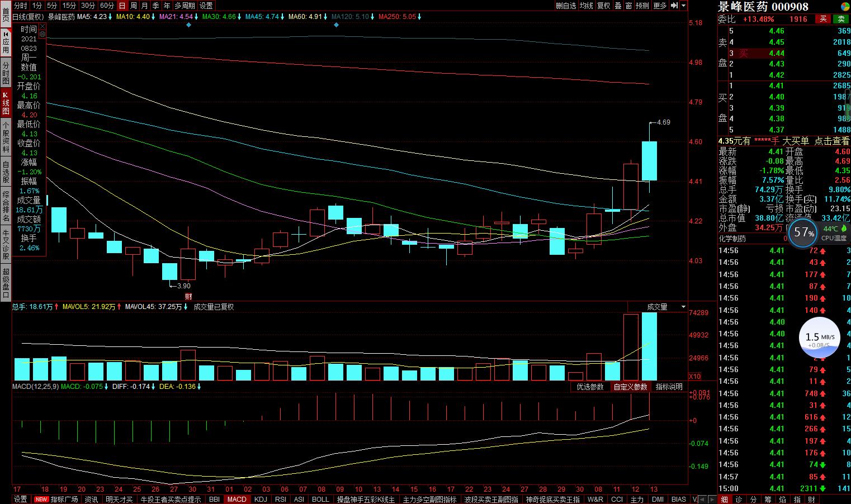Open 设置 in the period toolbar
Viewport: 851px width, 504px height.
(x=206, y=6)
